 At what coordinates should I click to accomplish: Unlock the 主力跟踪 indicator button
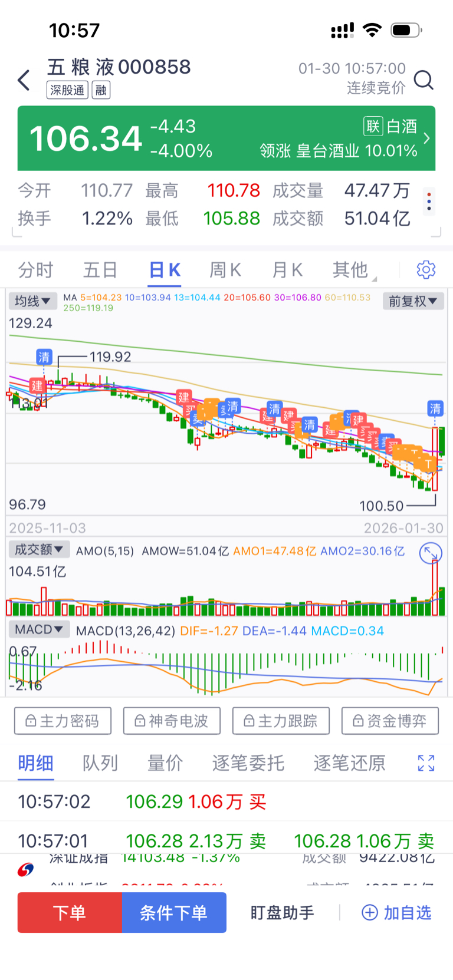click(281, 721)
